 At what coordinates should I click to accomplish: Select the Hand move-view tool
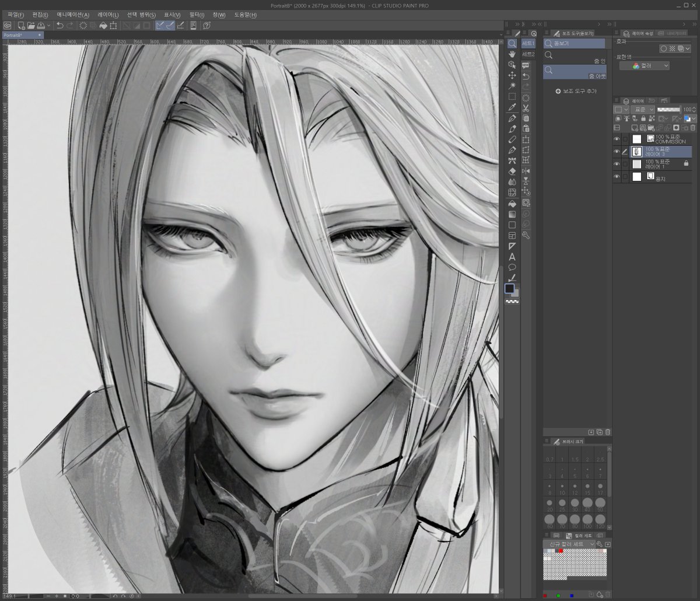pos(512,54)
